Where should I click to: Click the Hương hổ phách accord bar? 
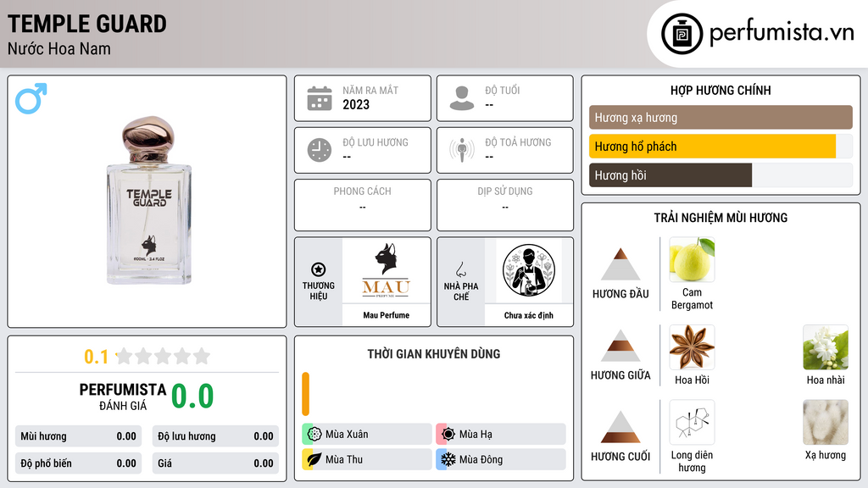pos(721,146)
